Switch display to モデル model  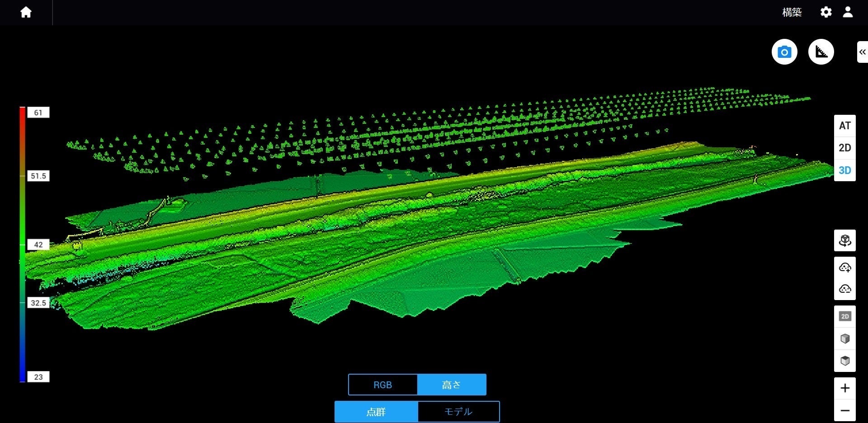[x=458, y=412]
